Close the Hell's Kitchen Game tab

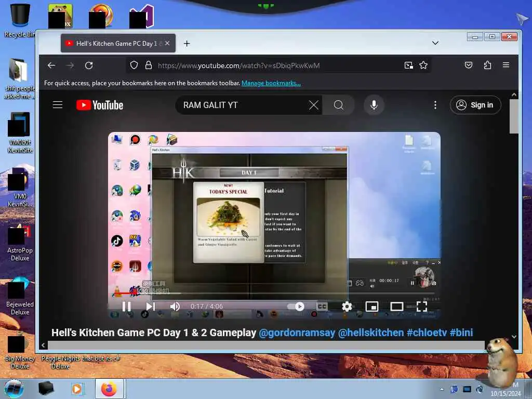click(x=167, y=44)
